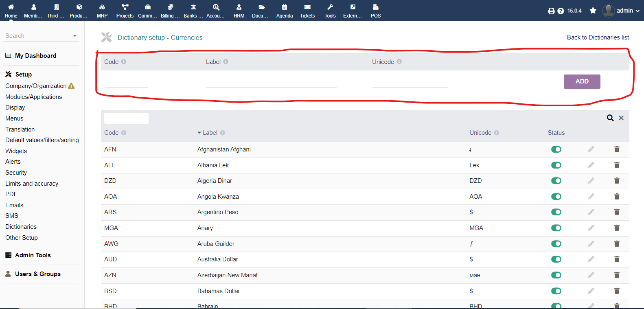Toggle status of Aruba Guilder
Image resolution: width=644 pixels, height=309 pixels.
(556, 243)
